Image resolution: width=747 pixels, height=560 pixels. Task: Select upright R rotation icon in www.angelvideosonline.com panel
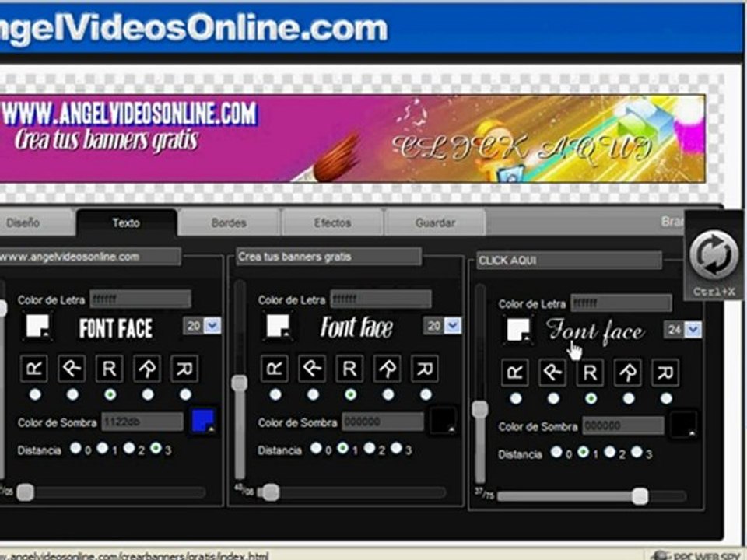coord(110,368)
